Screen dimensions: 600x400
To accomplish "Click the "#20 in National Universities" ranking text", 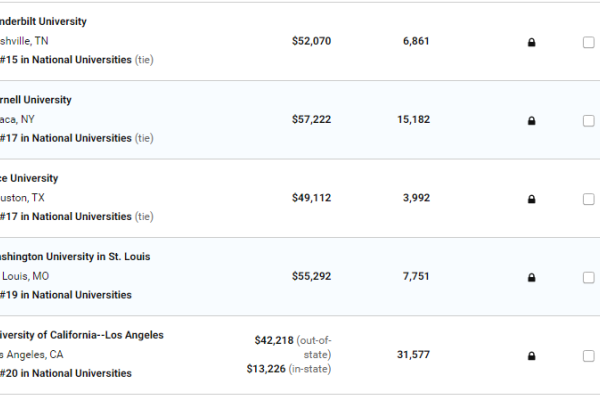I will [66, 373].
